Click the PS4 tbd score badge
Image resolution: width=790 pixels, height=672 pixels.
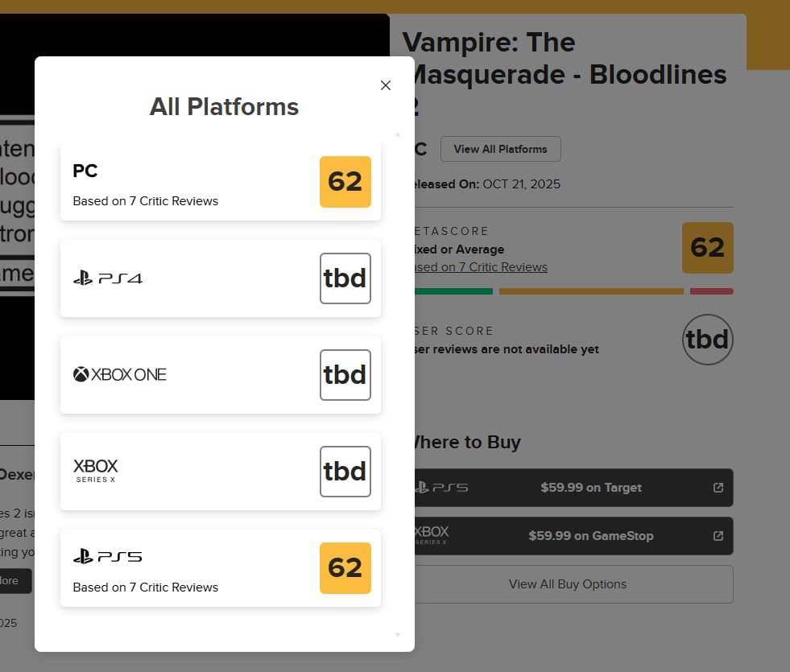345,278
